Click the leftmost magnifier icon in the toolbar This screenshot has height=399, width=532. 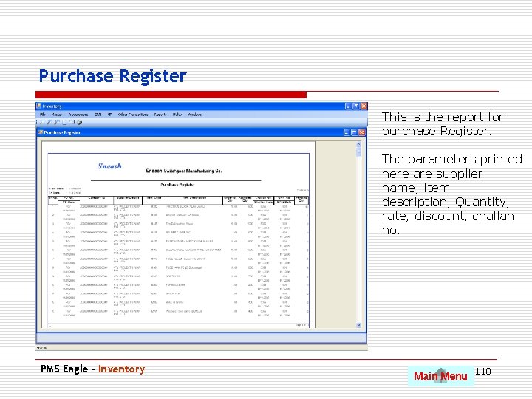(42, 122)
